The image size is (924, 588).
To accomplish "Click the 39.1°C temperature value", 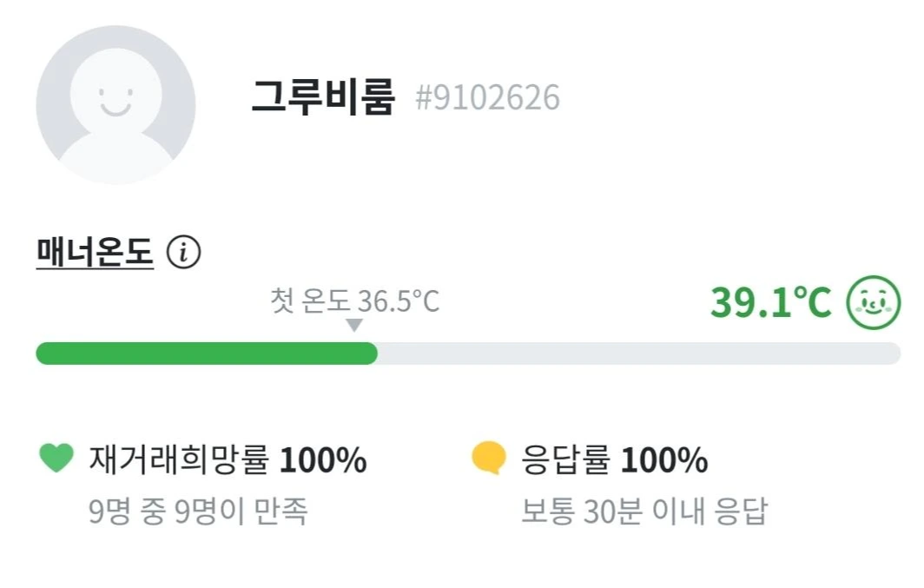I will point(770,302).
